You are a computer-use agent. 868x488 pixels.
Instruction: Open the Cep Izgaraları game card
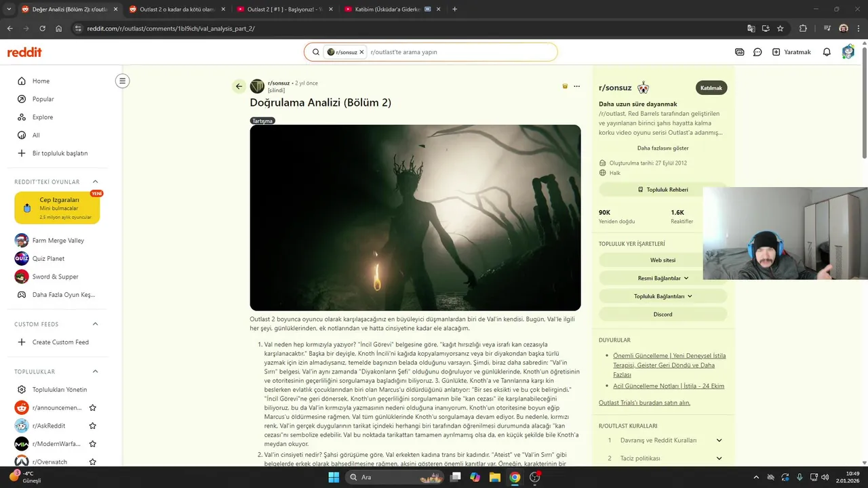tap(57, 208)
